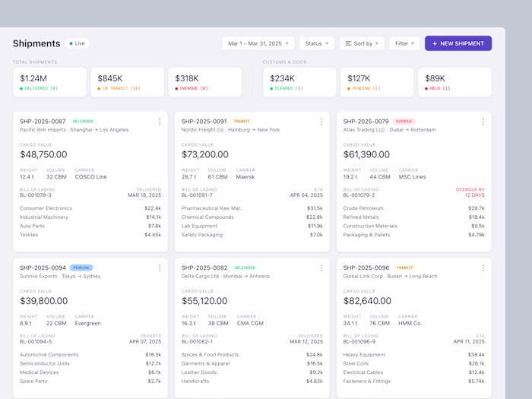The height and width of the screenshot is (399, 532).
Task: Open shipment SHP-2025-0096 title
Action: point(366,268)
